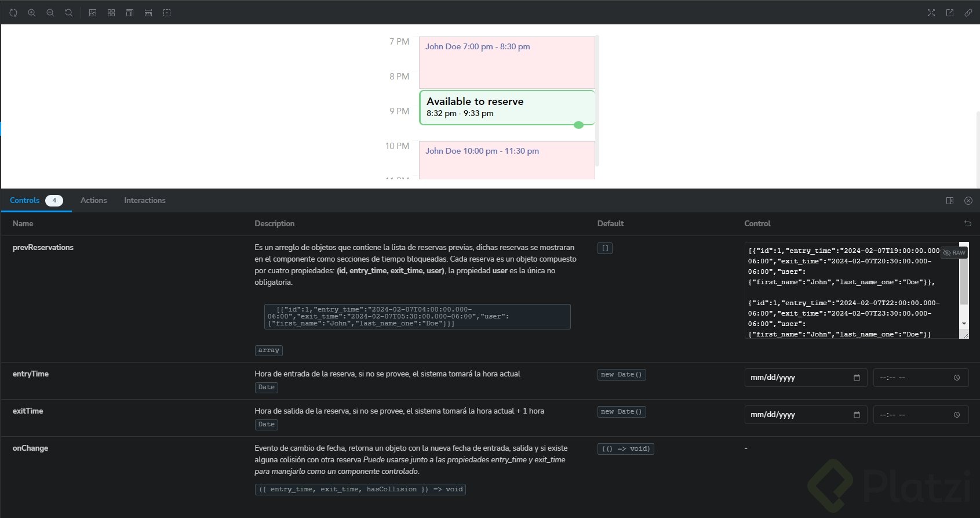Click the Default column header
This screenshot has width=980, height=518.
[611, 223]
